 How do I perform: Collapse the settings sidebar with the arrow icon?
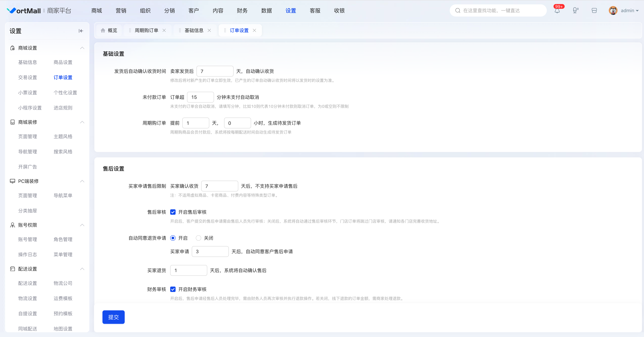tap(81, 31)
